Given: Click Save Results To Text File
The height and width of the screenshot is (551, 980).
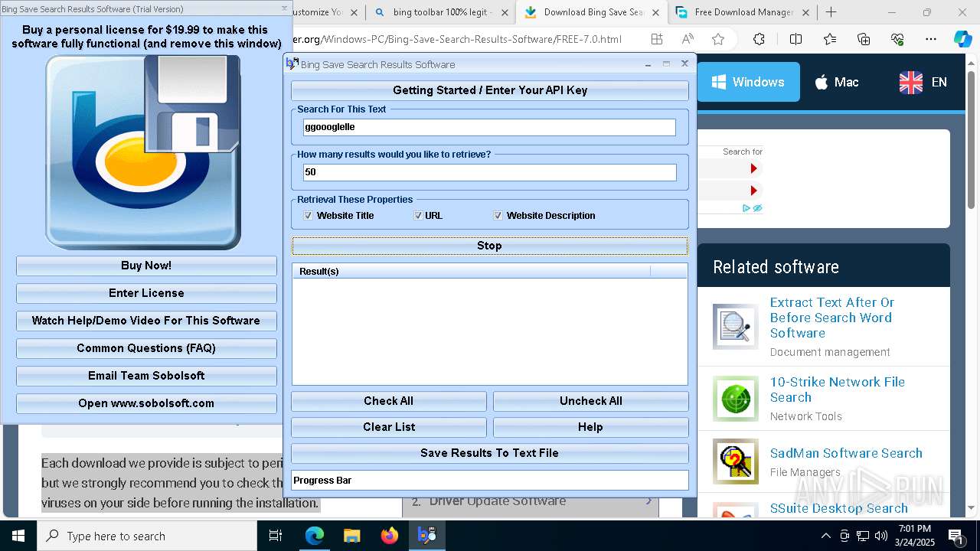Looking at the screenshot, I should (x=490, y=453).
